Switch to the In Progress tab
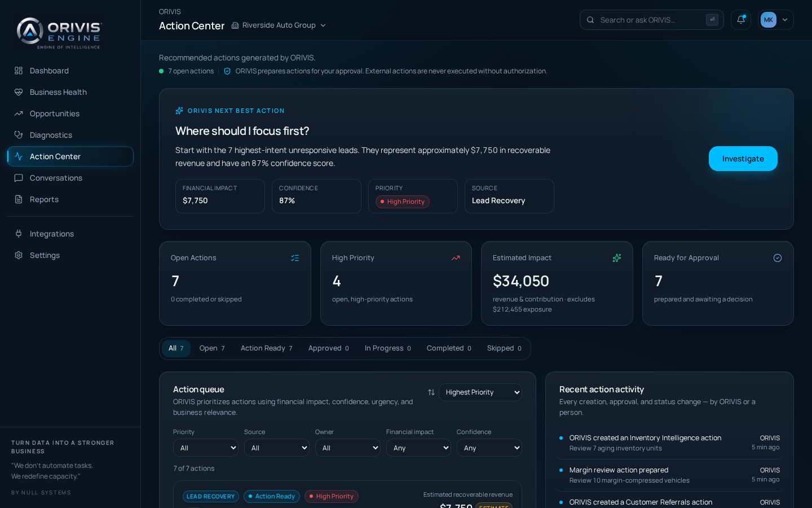The width and height of the screenshot is (812, 508). coord(388,348)
